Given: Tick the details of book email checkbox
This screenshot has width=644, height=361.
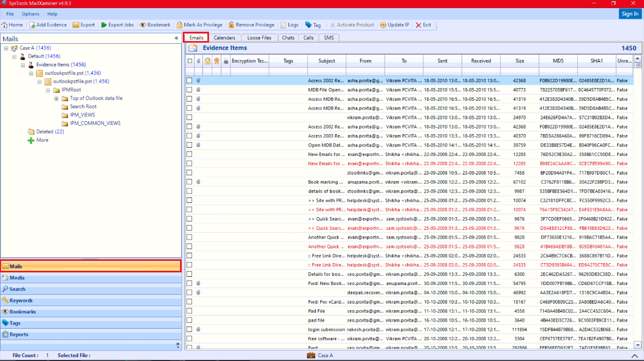Looking at the screenshot, I should coord(189,191).
